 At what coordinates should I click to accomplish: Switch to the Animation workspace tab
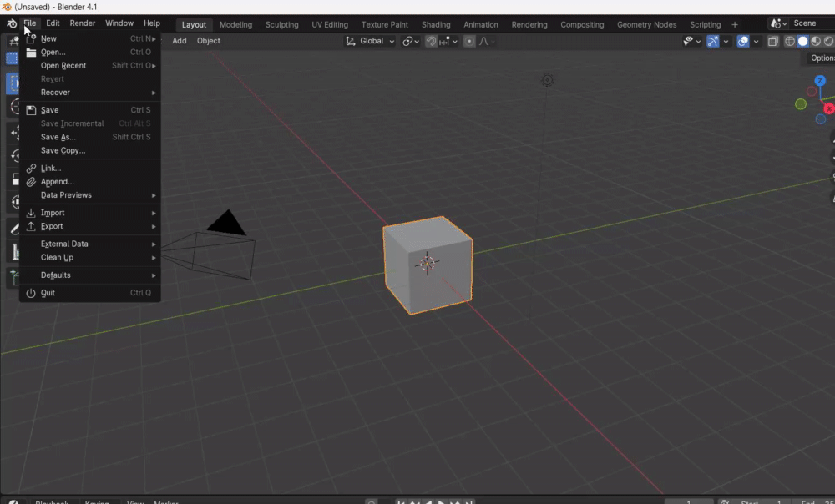coord(481,24)
